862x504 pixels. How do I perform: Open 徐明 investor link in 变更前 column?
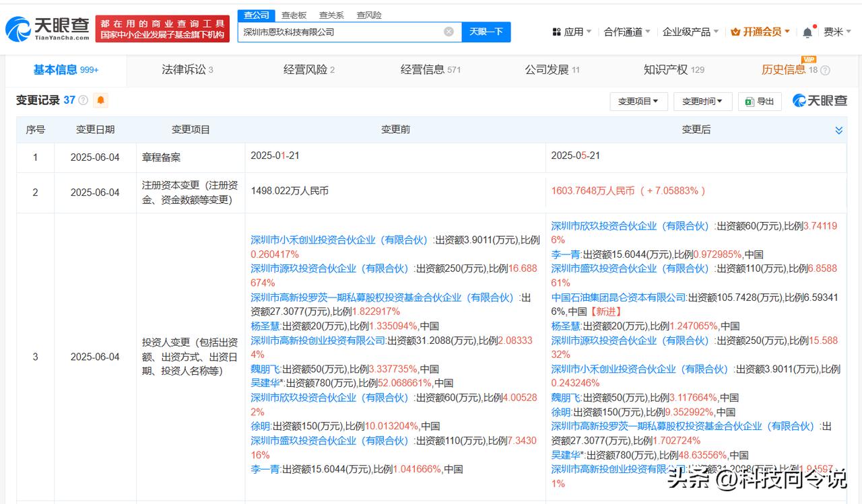point(261,426)
